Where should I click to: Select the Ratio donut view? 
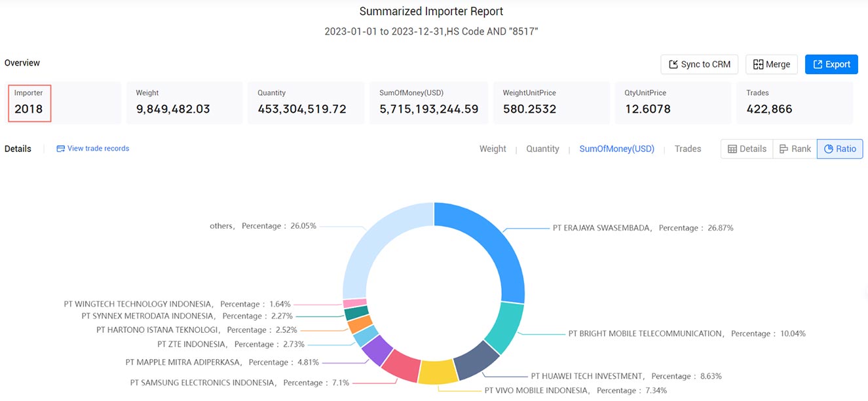click(x=840, y=149)
